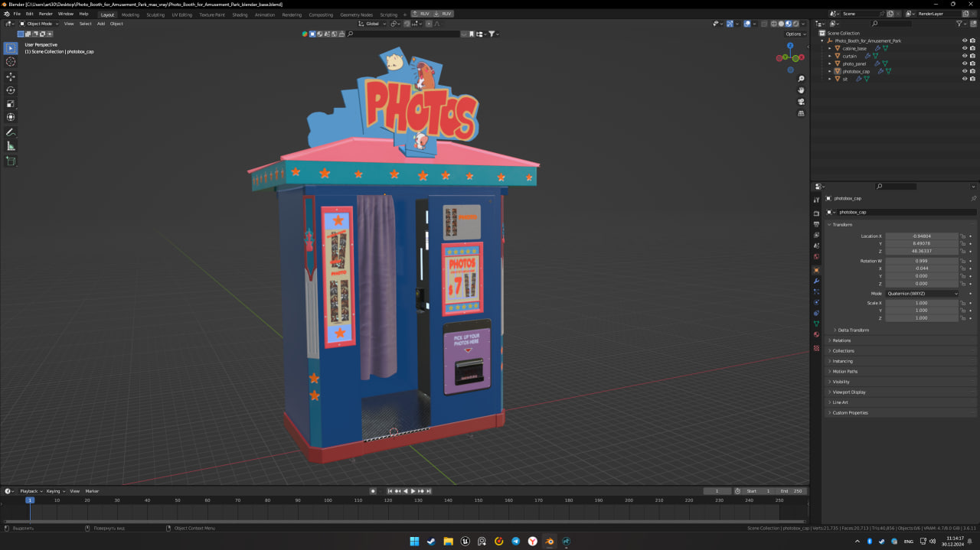The height and width of the screenshot is (550, 980).
Task: Play animation in timeline
Action: click(413, 491)
